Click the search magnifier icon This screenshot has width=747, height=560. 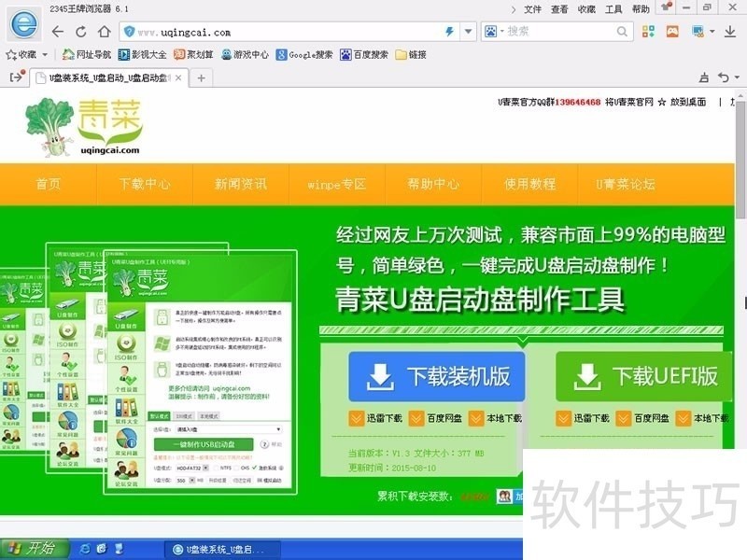622,32
